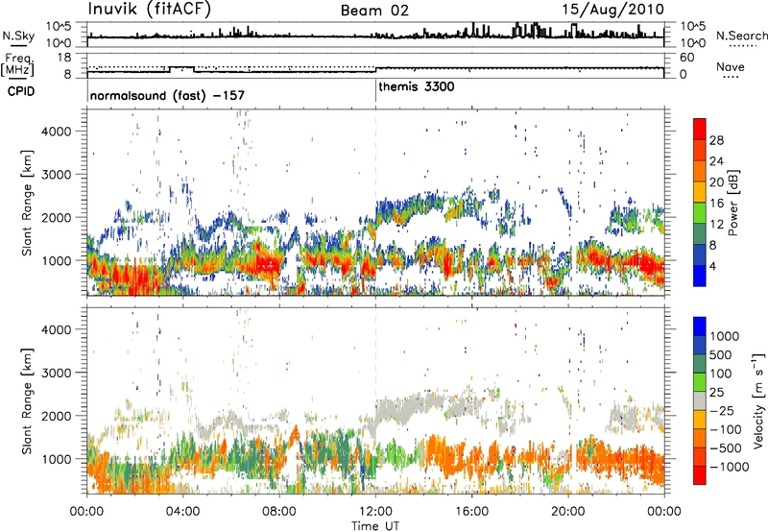Click the "3000" tick of the power panel
Image resolution: width=768 pixels, height=532 pixels.
57,175
